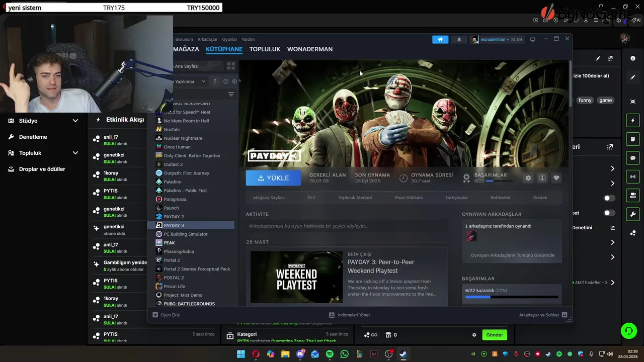Click Oynayan Arkadaşların Tümünü Görüntüle
Screen dimensions: 644x362
coord(512,255)
